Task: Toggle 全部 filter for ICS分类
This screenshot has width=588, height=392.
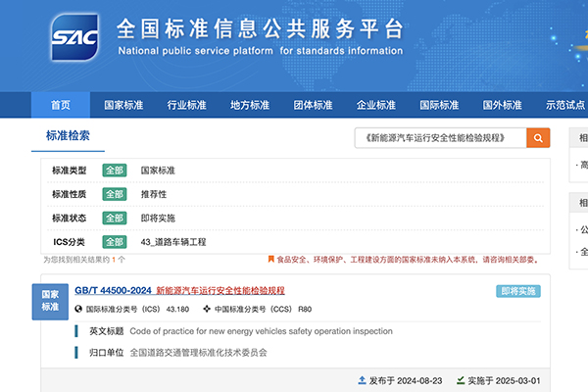Action: click(115, 241)
